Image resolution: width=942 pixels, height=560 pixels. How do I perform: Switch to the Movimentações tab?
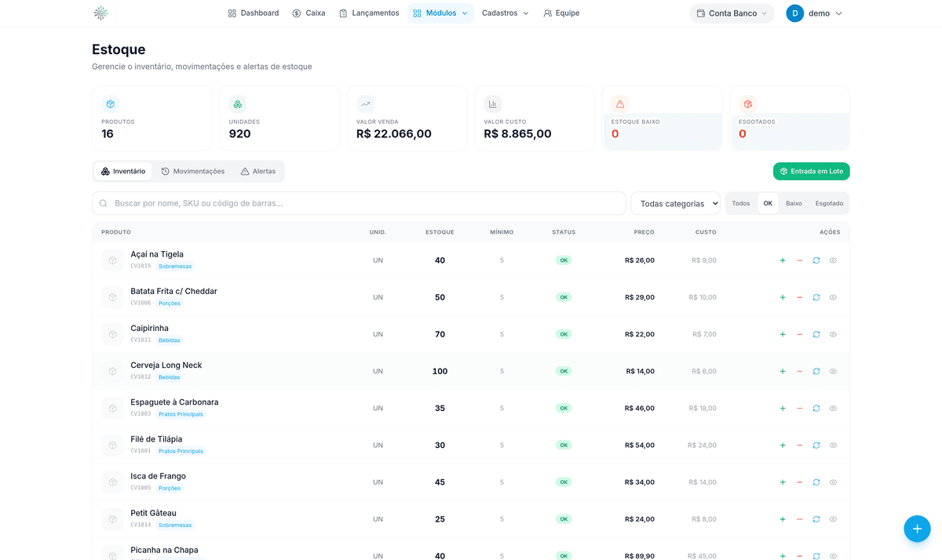coord(193,171)
